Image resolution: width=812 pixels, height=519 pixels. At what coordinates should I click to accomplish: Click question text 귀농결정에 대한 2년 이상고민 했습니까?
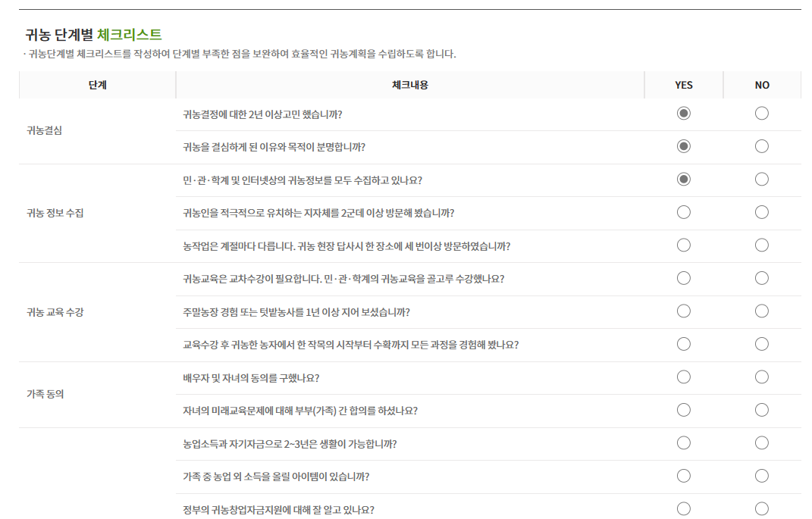click(x=262, y=114)
